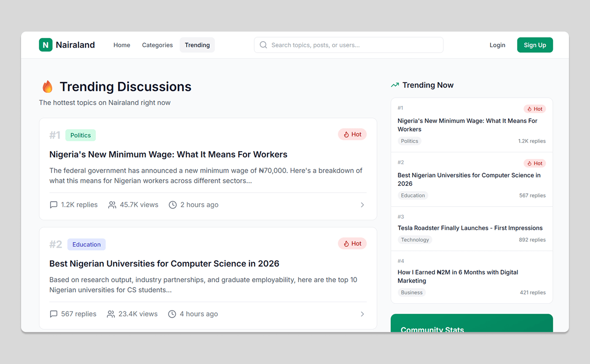Viewport: 590px width, 364px height.
Task: Open sidebar topic Nigeria's New Minimum Wage
Action: click(x=467, y=125)
